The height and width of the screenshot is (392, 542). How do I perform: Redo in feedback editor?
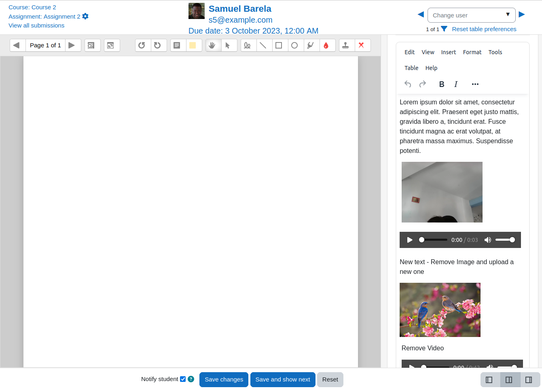(x=423, y=84)
